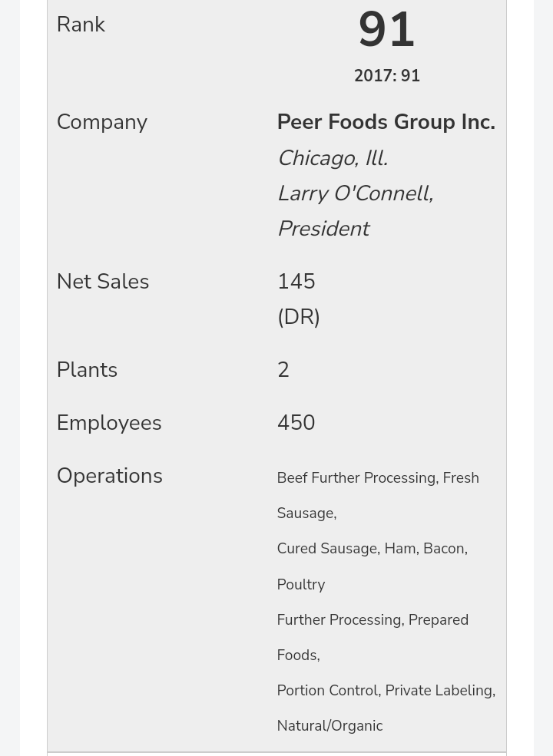Select the "2017: 91" previous rank text
This screenshot has height=756, width=553.
pyautogui.click(x=386, y=76)
